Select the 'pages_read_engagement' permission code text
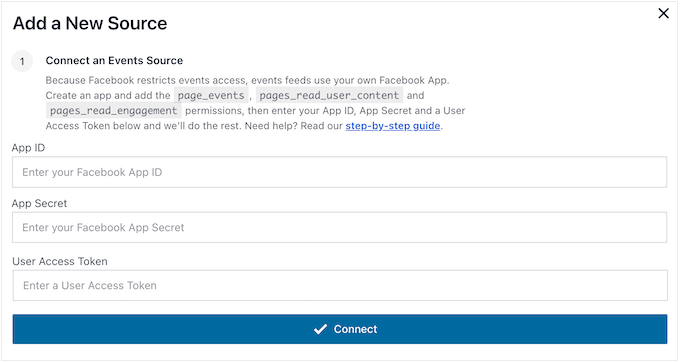The height and width of the screenshot is (362, 680). tap(114, 111)
